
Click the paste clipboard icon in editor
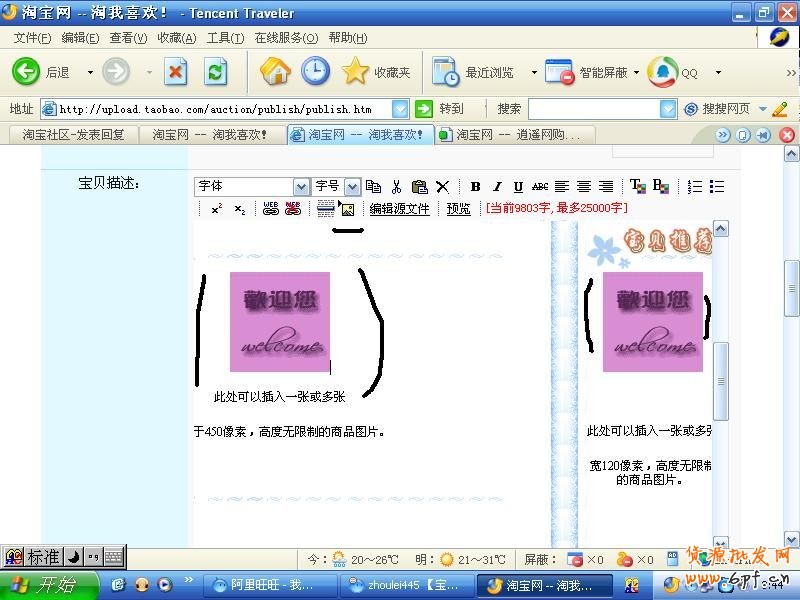(419, 187)
